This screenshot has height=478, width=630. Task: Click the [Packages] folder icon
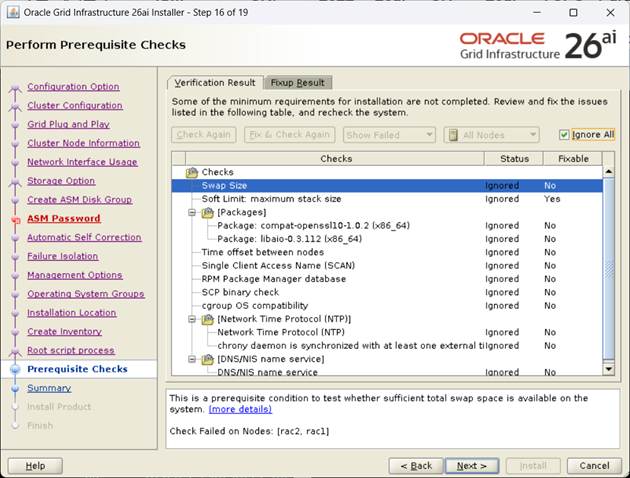point(207,212)
